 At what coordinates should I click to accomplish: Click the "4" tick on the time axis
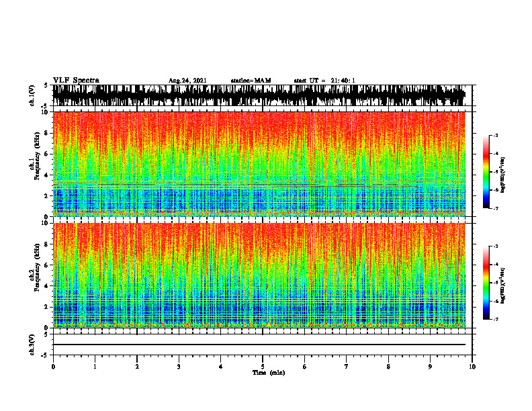[221, 367]
